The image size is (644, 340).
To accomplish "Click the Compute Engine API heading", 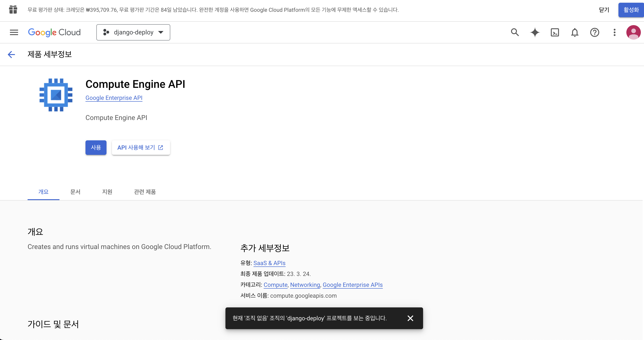I will pyautogui.click(x=135, y=84).
